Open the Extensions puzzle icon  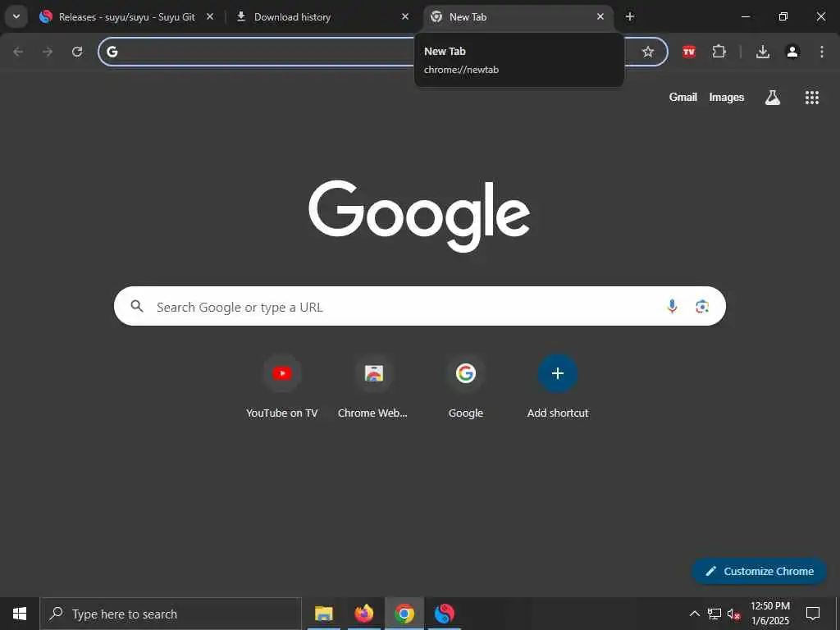coord(719,52)
